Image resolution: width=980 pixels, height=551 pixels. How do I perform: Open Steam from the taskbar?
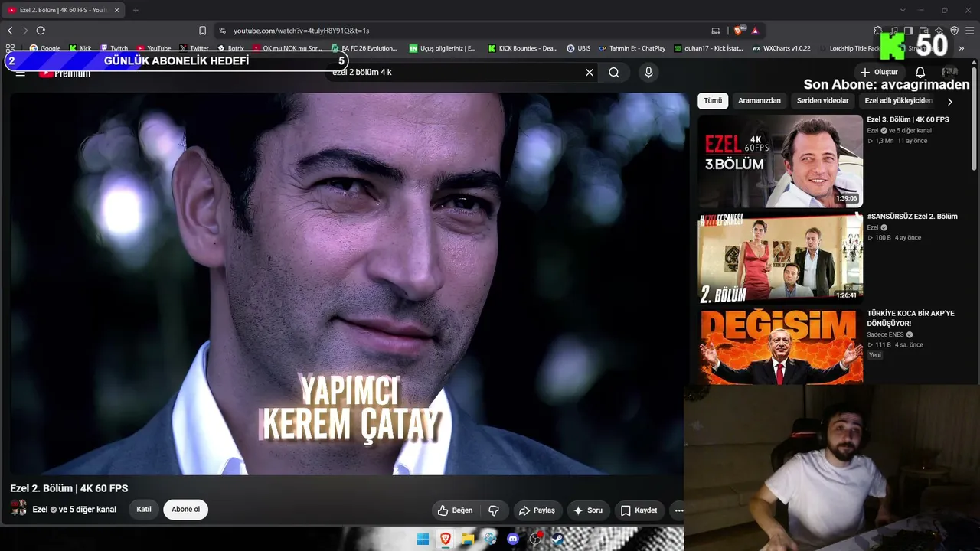(x=558, y=539)
